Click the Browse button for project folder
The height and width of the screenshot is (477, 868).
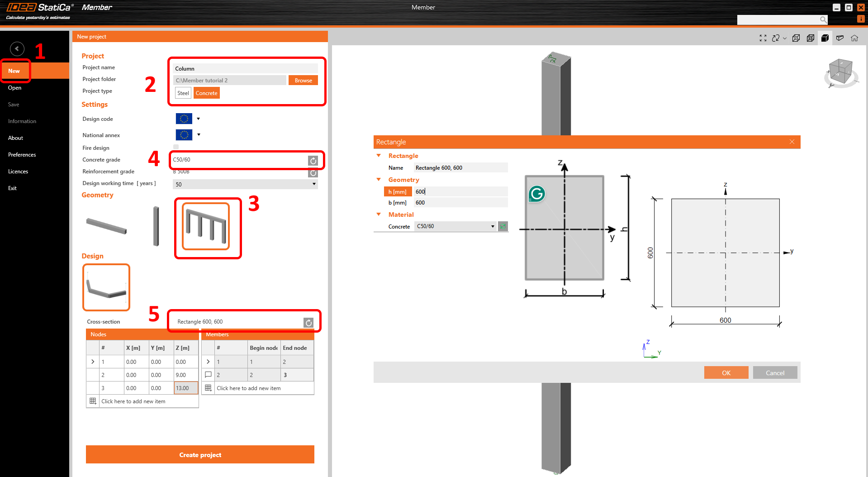(303, 80)
